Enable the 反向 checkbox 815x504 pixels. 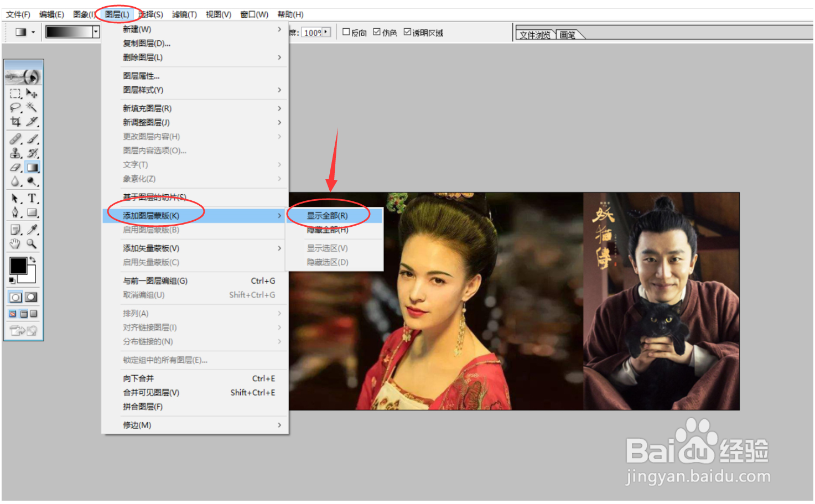tap(346, 32)
